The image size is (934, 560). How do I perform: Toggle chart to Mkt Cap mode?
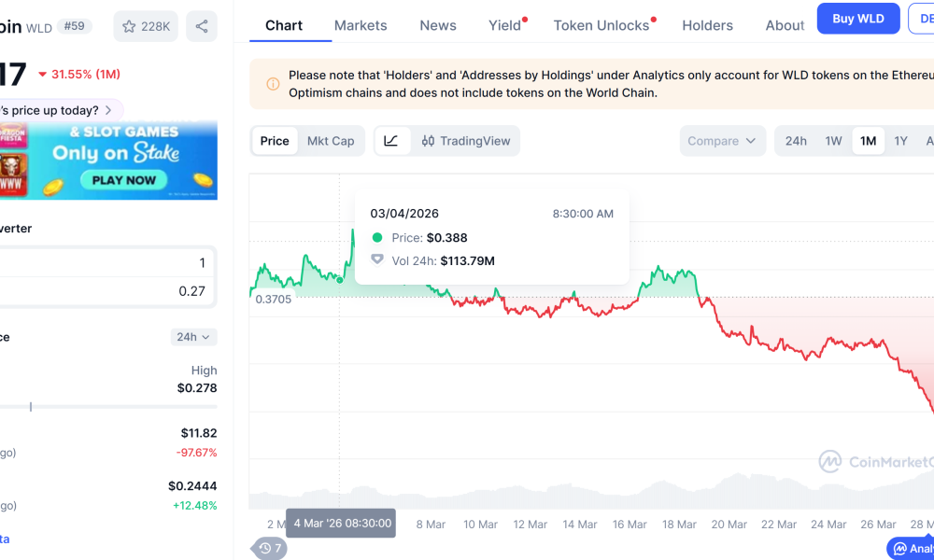pos(332,140)
